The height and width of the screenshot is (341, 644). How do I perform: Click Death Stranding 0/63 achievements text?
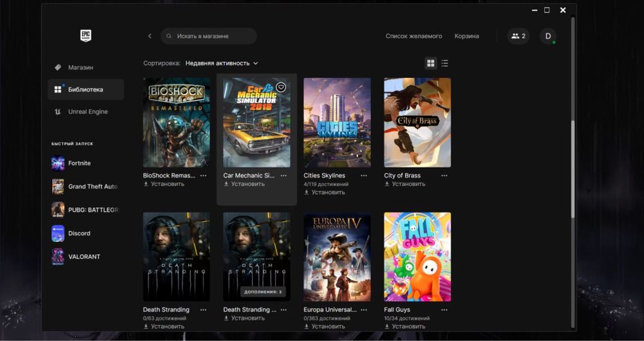(x=165, y=318)
